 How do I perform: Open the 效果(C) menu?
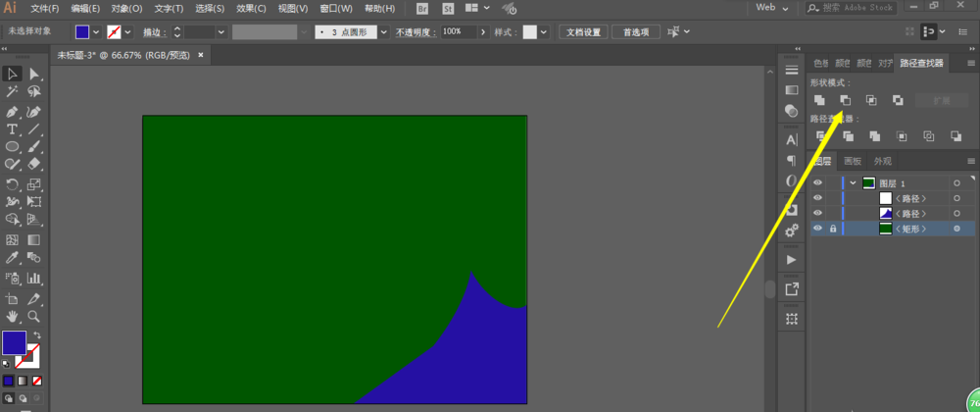[x=252, y=8]
